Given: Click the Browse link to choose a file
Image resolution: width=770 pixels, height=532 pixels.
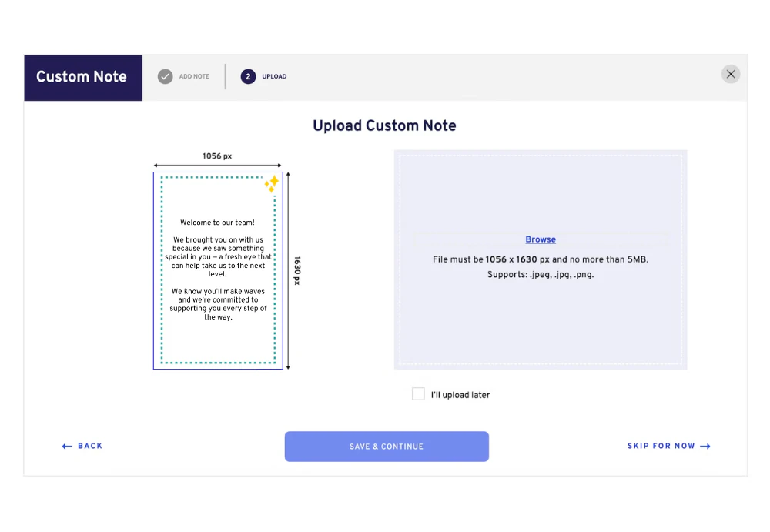Looking at the screenshot, I should click(x=541, y=239).
